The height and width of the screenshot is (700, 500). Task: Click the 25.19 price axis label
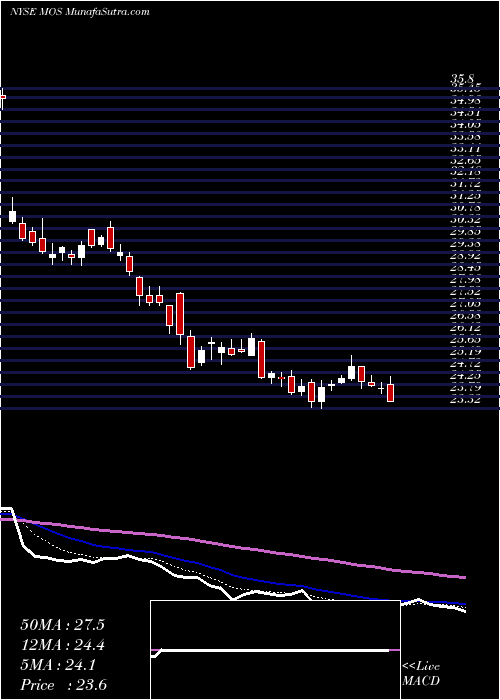coord(466,352)
